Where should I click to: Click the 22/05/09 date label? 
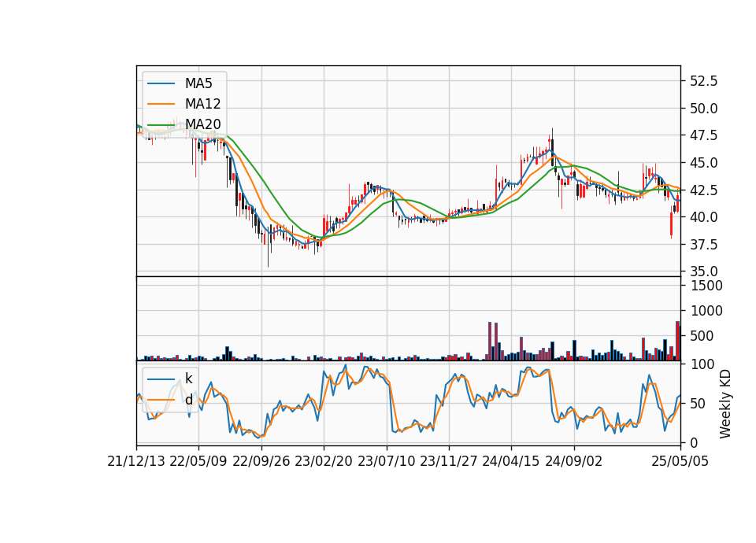point(198,461)
